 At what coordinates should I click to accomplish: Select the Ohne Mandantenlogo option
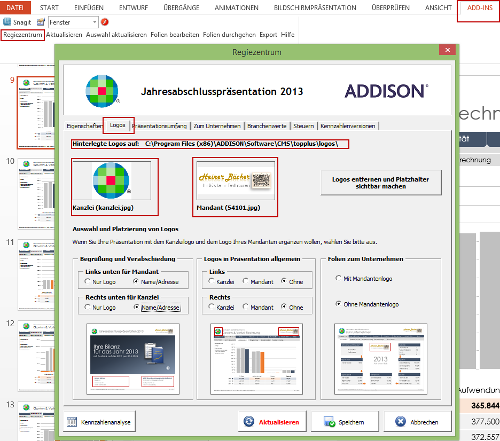[x=338, y=304]
